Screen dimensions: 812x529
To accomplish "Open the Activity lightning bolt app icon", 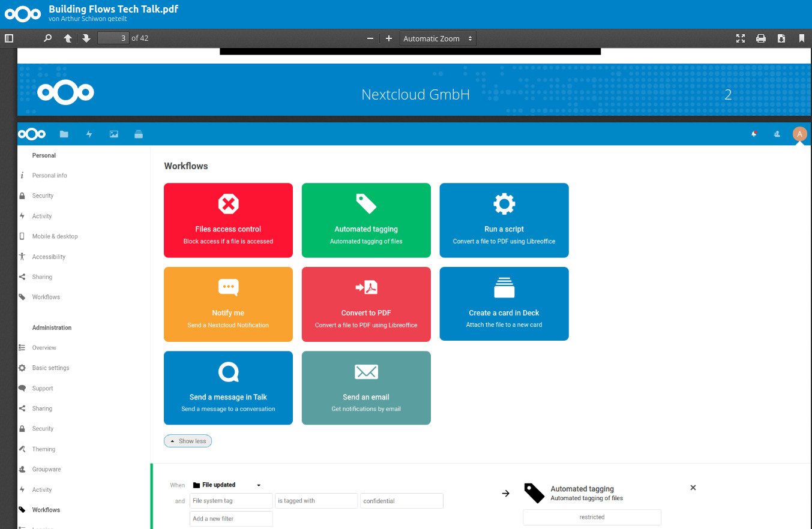I will pyautogui.click(x=89, y=134).
